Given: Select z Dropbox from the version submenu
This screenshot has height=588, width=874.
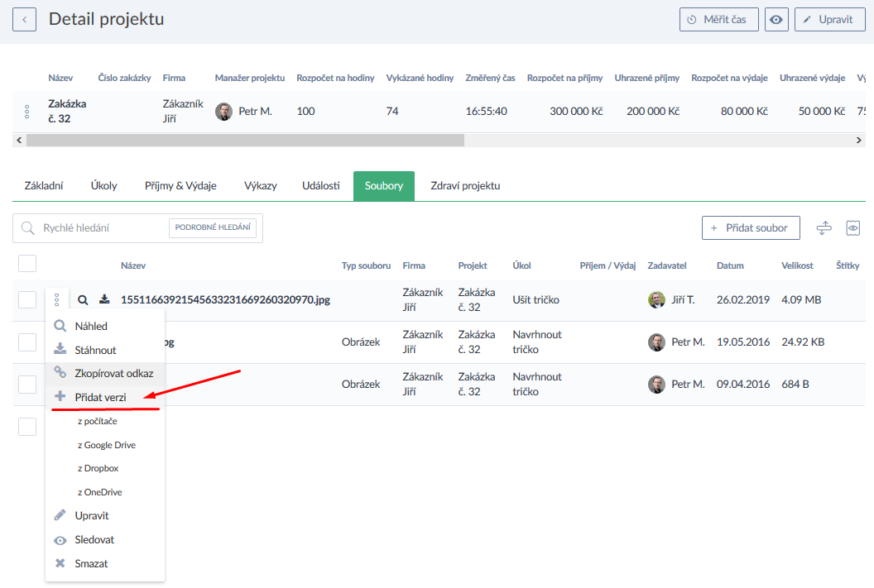Looking at the screenshot, I should pyautogui.click(x=98, y=468).
